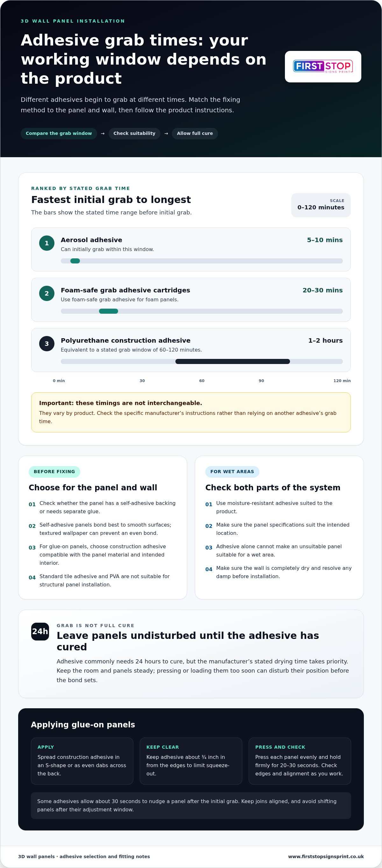This screenshot has width=382, height=868.
Task: Select the Check suitability pill
Action: click(134, 133)
